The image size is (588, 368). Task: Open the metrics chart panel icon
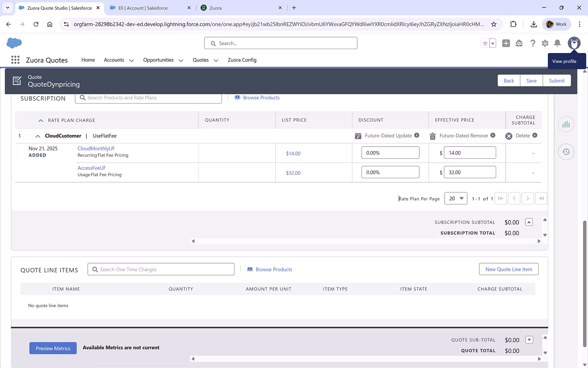[x=566, y=124]
